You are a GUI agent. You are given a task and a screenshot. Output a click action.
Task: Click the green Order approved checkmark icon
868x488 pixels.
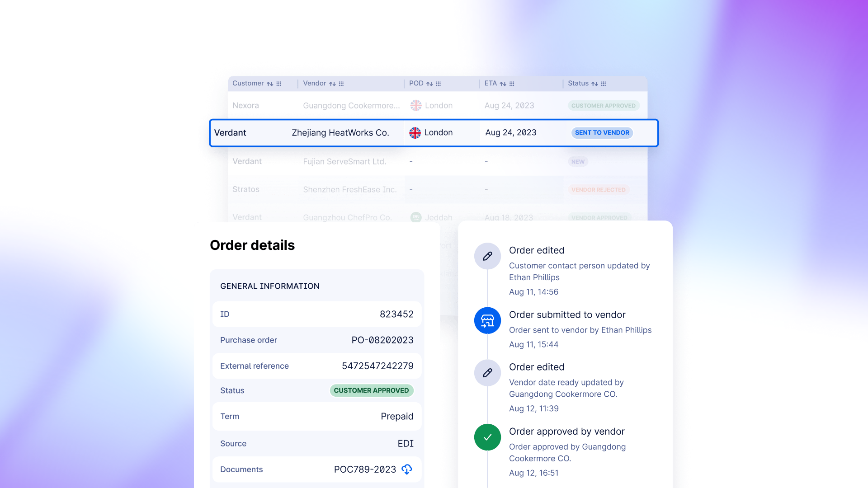point(487,437)
